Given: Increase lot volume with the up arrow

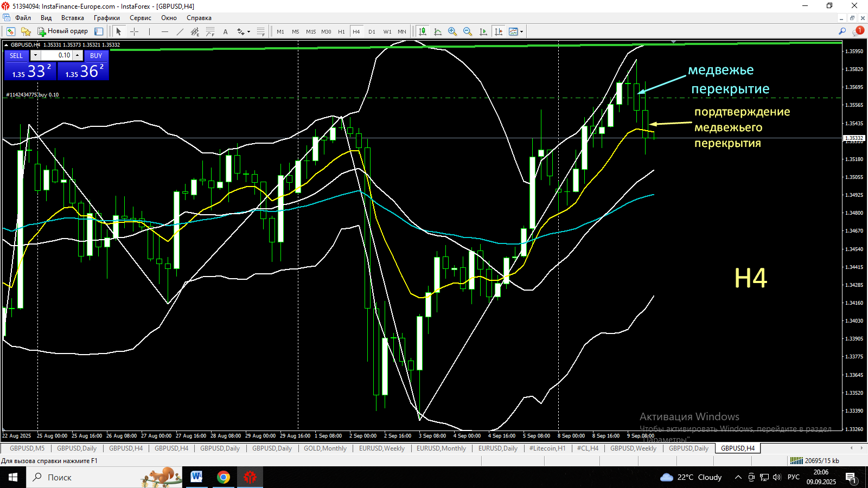Looking at the screenshot, I should pos(78,55).
